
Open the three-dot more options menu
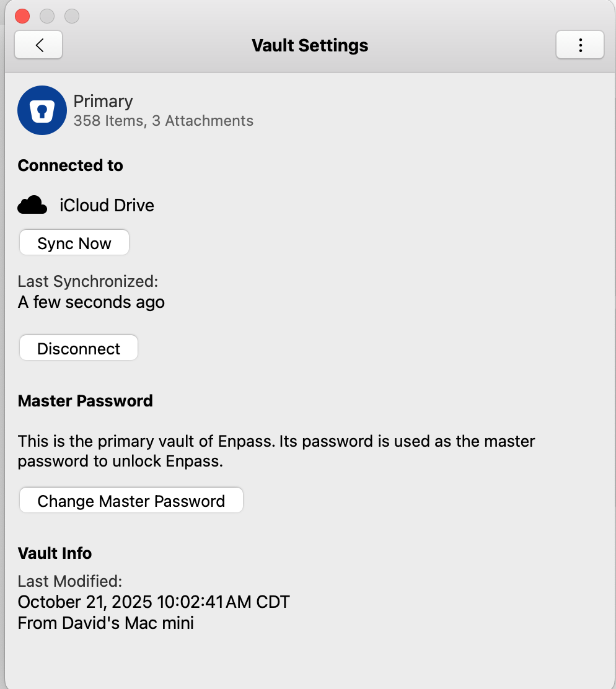pyautogui.click(x=580, y=45)
